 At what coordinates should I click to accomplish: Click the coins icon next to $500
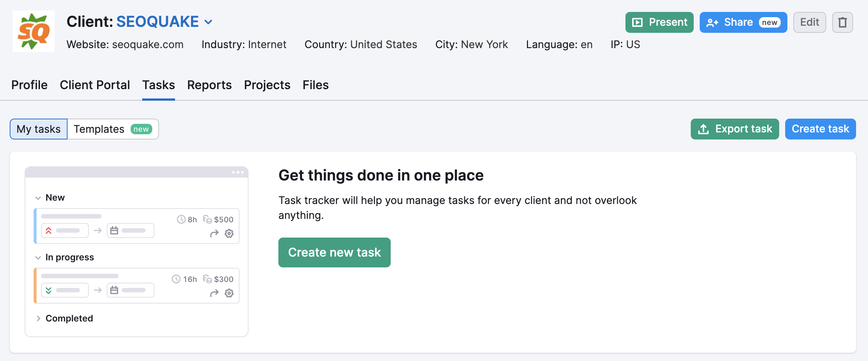[207, 219]
